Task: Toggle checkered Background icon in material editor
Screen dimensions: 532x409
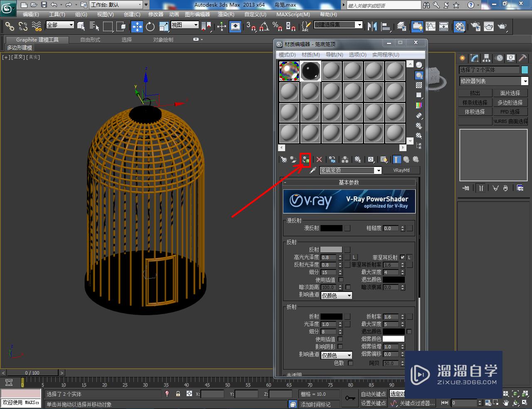Action: coord(419,85)
